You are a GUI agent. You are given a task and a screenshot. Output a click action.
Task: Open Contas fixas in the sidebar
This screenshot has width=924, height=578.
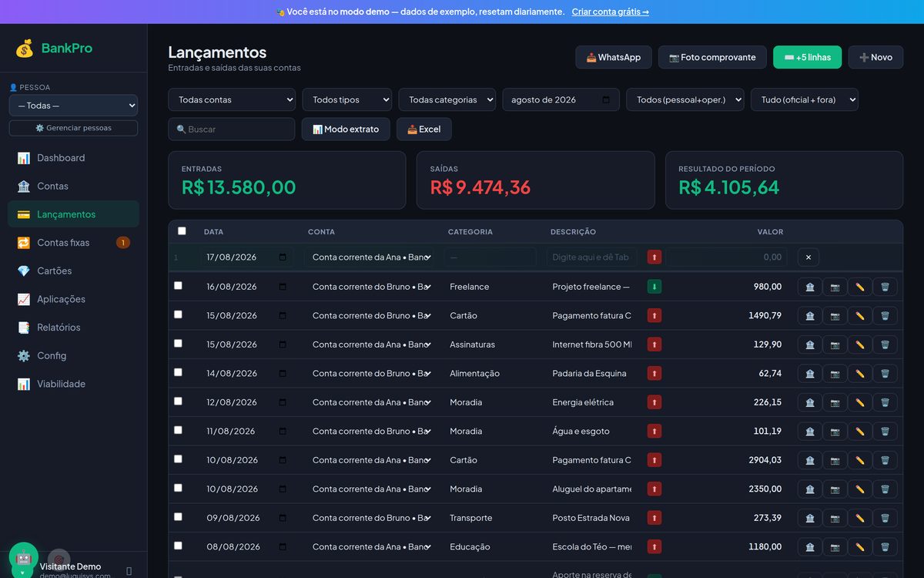coord(73,243)
